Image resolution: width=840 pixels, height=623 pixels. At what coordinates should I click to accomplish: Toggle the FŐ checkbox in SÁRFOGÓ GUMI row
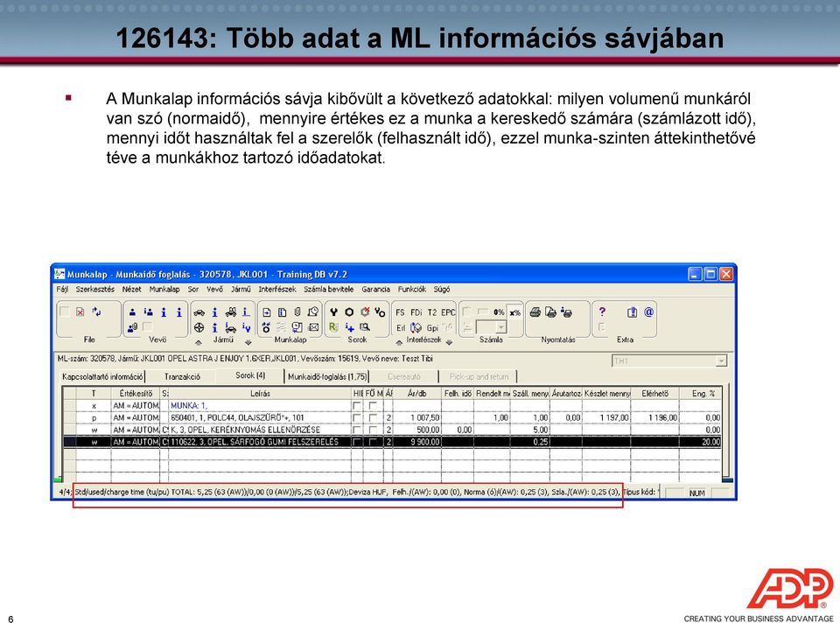(x=373, y=442)
